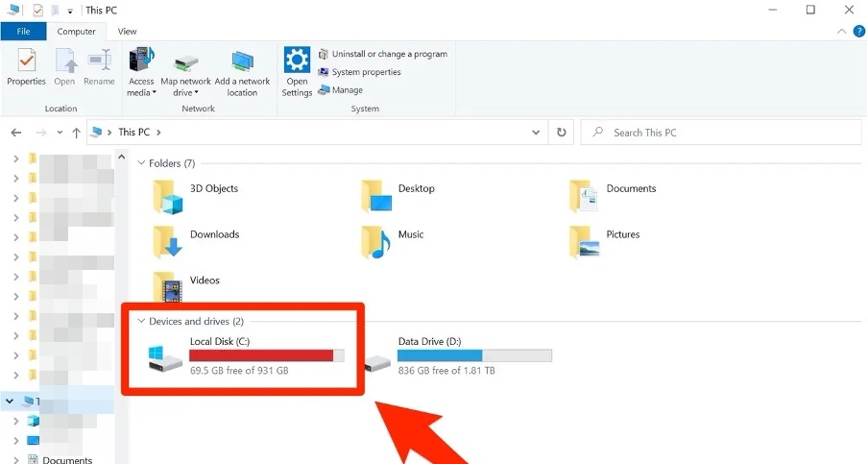Click the 69.5 GB free of 931 GB text
This screenshot has height=464, width=868.
coord(239,371)
